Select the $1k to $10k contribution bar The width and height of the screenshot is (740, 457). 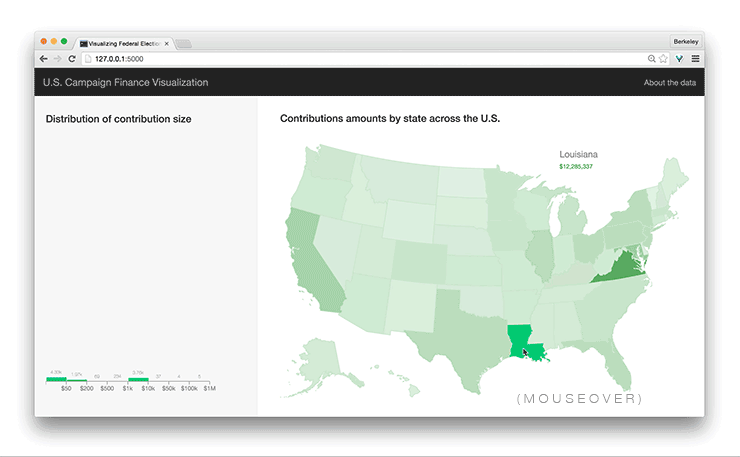click(x=138, y=379)
